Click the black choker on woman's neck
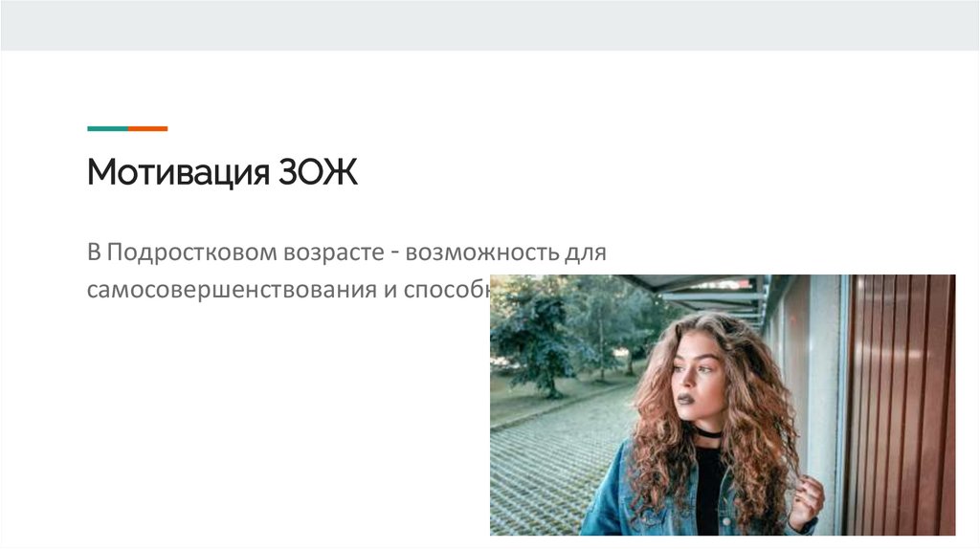The image size is (980, 549). 707,433
